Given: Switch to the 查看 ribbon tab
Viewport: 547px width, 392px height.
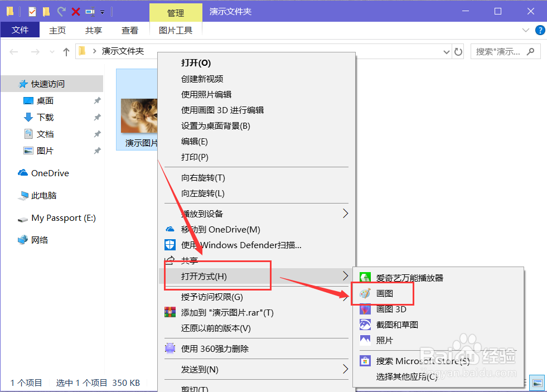Looking at the screenshot, I should [x=130, y=30].
